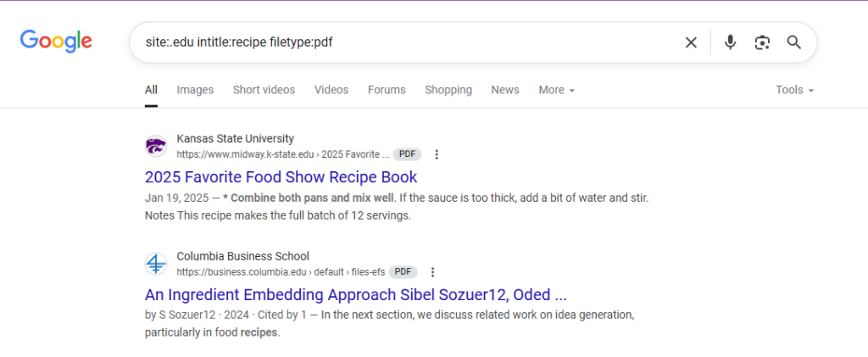Submit search with magnifying glass icon
Viewport: 868px width, 357px height.
click(x=793, y=42)
